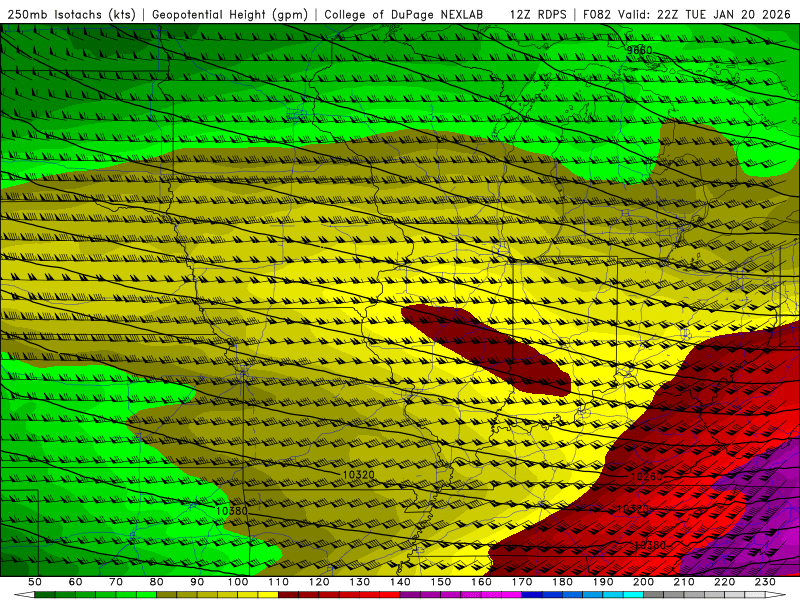Click the dark maroon swatch starting at 110
800x600 pixels.
288,595
